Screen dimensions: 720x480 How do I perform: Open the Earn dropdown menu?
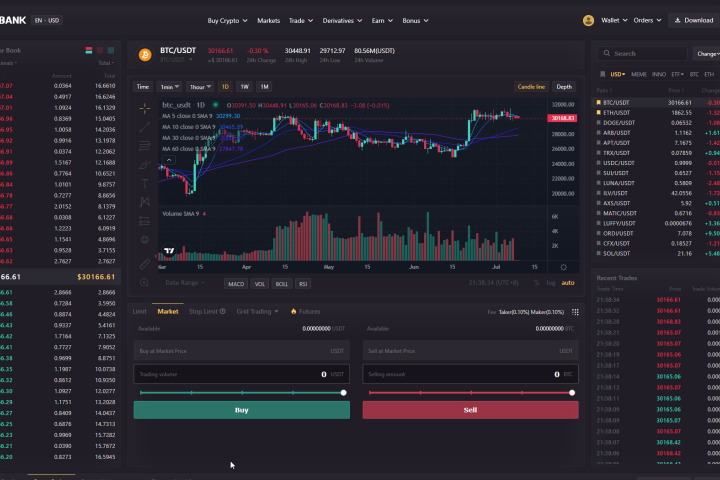[382, 21]
